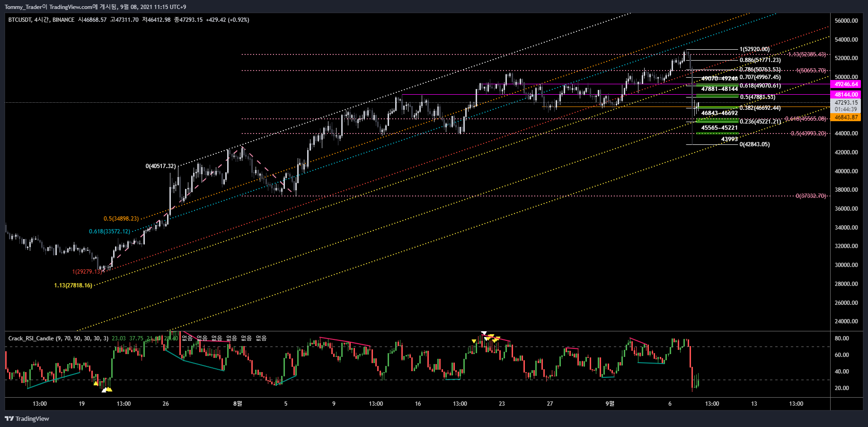Click the orange 0.5(34898.23) channel label
Screen dimensions: 868x427
click(121, 219)
